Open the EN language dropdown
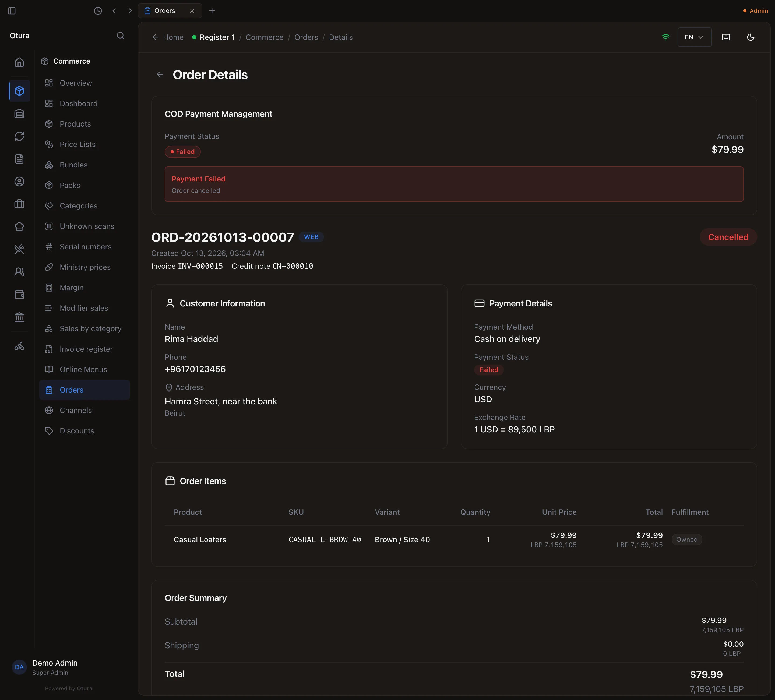This screenshot has width=775, height=700. click(694, 37)
